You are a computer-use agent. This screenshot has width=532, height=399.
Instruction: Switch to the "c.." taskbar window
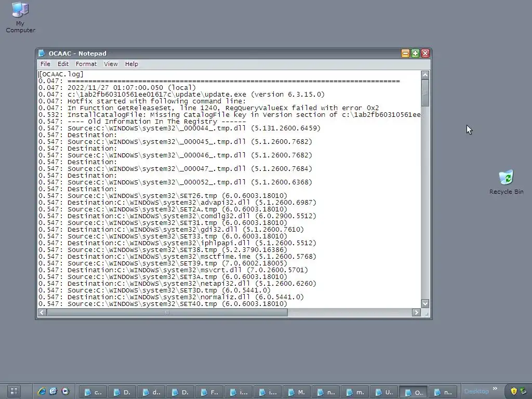94,392
